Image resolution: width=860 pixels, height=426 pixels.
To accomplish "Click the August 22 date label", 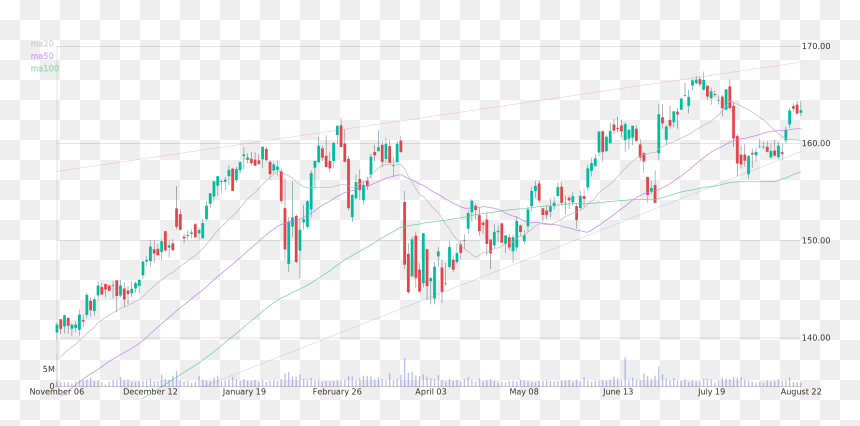I will (801, 392).
